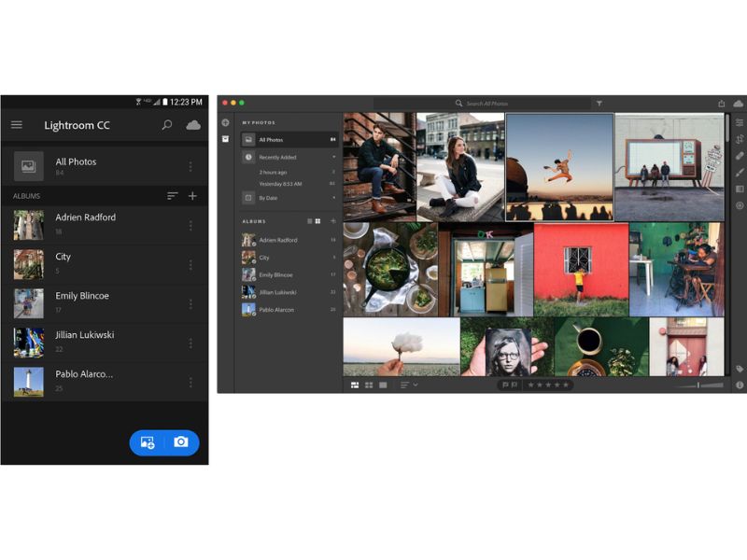Tap the mobile search magnifier icon
The width and height of the screenshot is (747, 560).
[x=167, y=125]
